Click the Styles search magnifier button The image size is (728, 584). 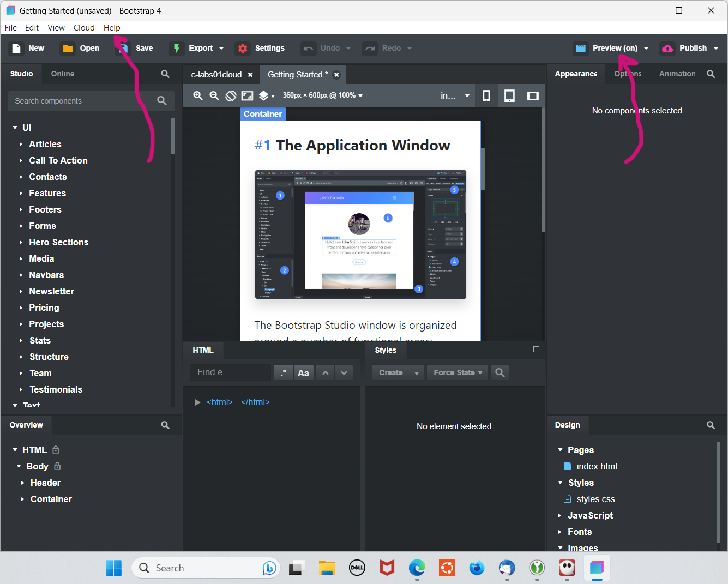500,372
